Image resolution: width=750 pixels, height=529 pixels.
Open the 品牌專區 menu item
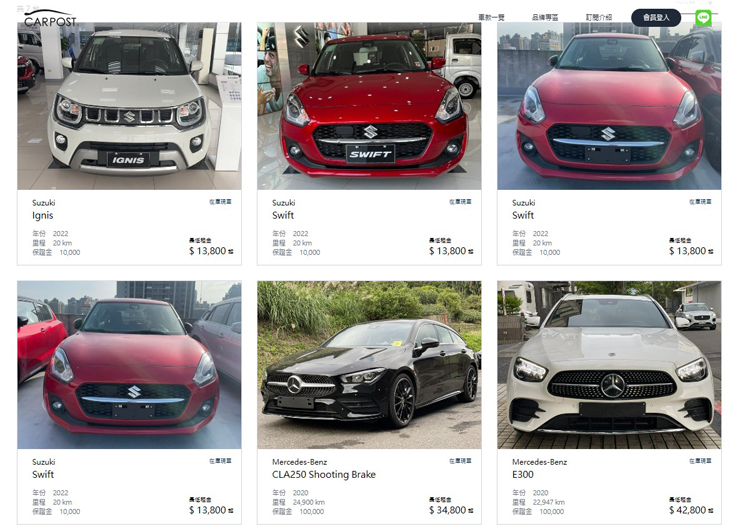tap(545, 18)
